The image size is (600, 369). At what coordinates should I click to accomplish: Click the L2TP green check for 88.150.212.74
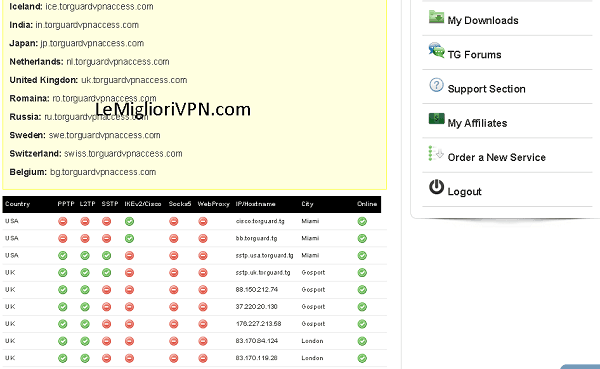click(x=85, y=290)
